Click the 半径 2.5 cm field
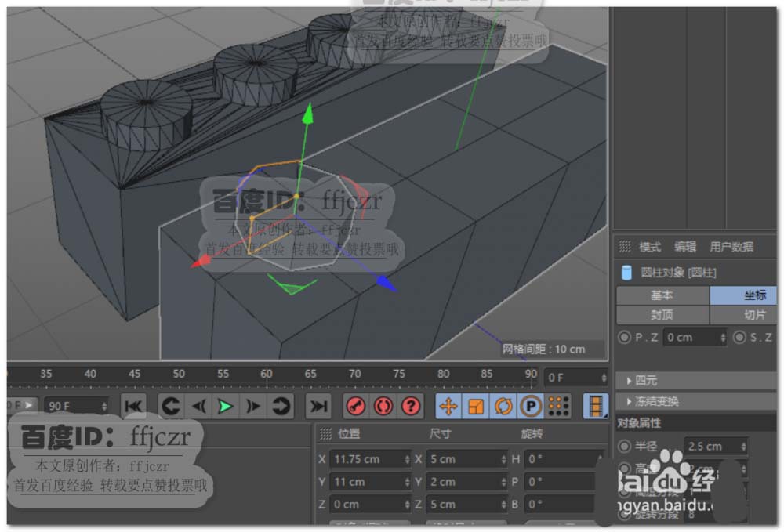Screen dimensions: 784x532 tap(715, 446)
